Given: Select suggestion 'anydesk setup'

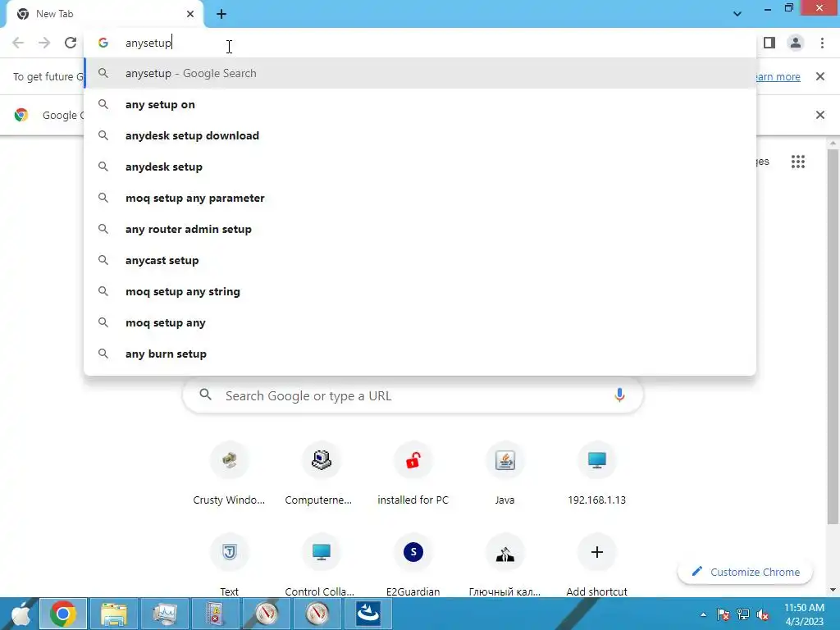Looking at the screenshot, I should (420, 167).
